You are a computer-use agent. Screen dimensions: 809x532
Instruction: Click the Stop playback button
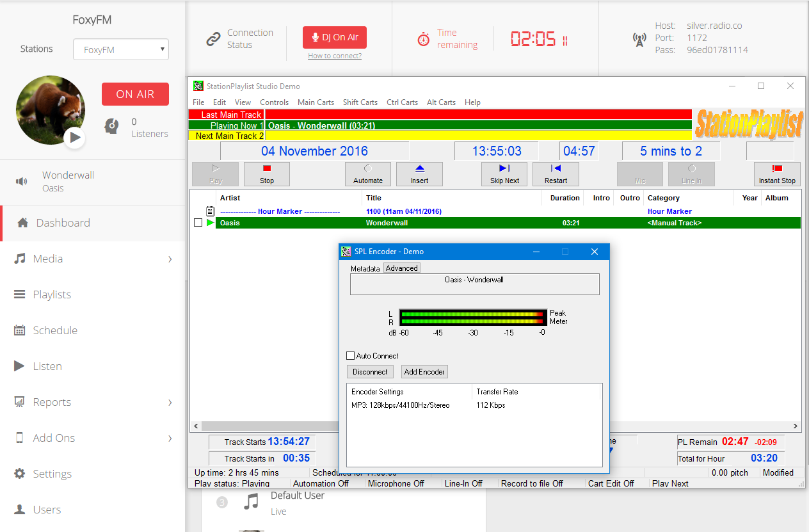pos(267,173)
